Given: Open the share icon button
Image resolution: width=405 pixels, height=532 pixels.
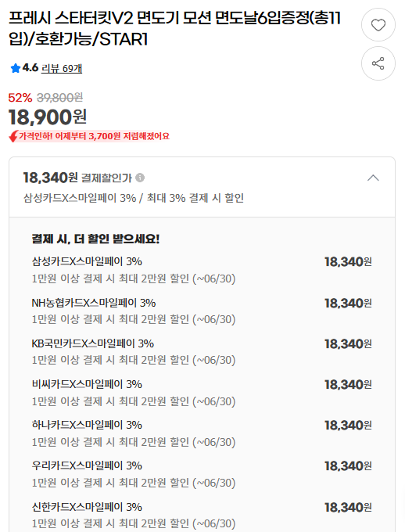Looking at the screenshot, I should (x=378, y=63).
